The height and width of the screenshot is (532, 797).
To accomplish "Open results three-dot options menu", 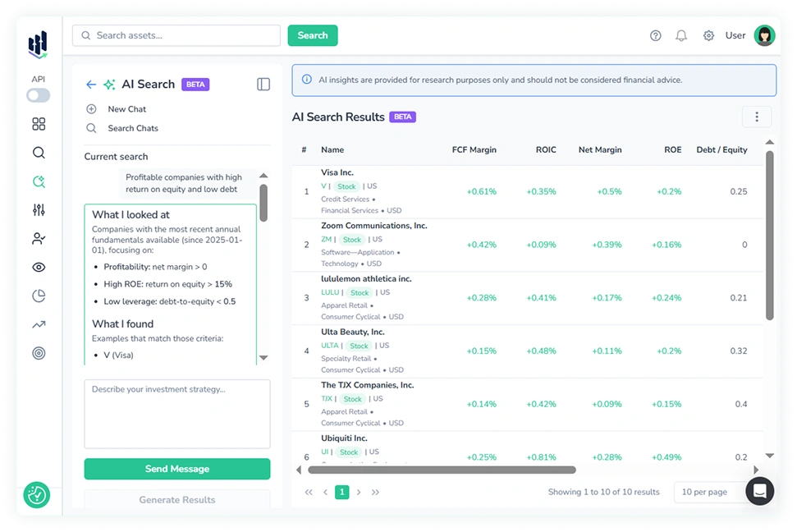I will (x=756, y=117).
